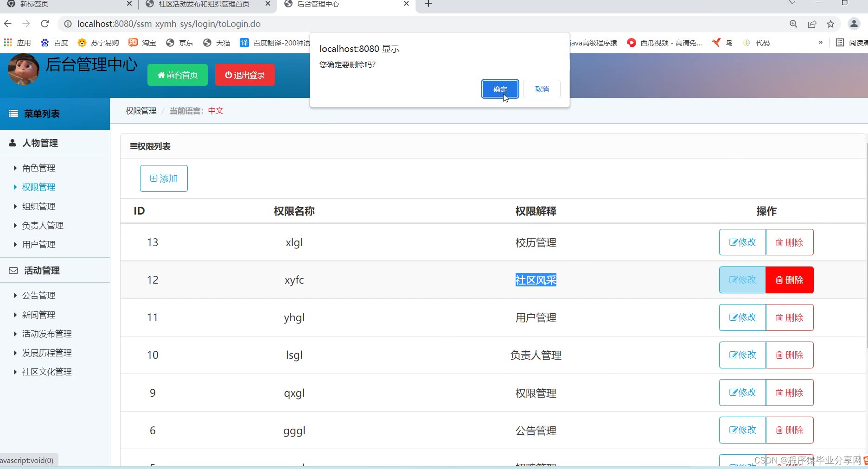Screen dimensions: 868x469
Task: Delete row 10 lsgl 负责人管理
Action: 790,355
